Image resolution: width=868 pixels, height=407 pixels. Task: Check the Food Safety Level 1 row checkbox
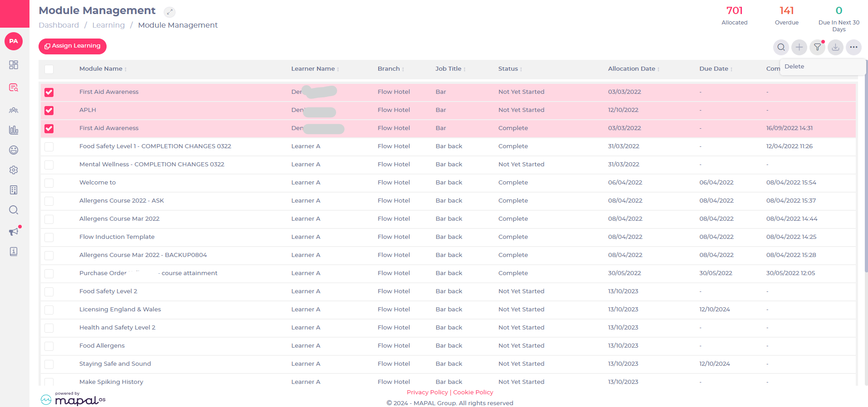(x=49, y=147)
